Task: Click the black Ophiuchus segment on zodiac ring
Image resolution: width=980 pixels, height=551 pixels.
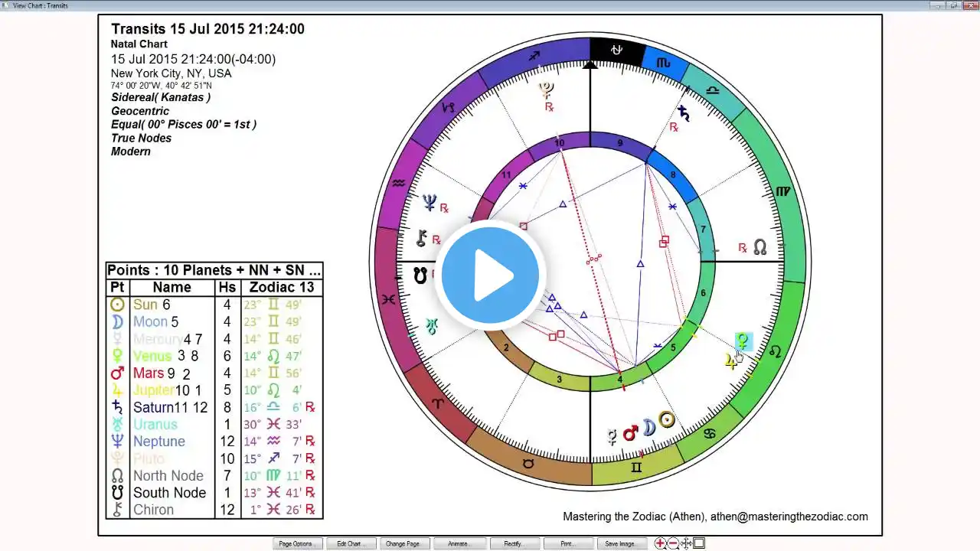Action: [x=616, y=51]
